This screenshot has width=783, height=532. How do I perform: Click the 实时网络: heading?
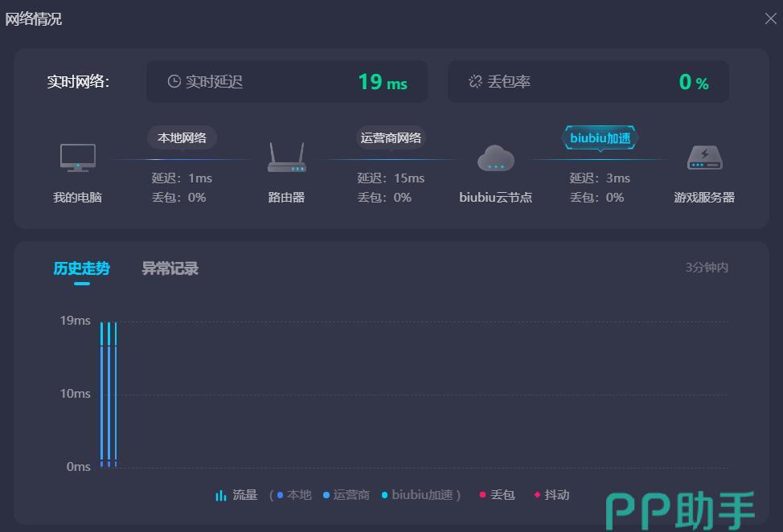click(x=79, y=81)
